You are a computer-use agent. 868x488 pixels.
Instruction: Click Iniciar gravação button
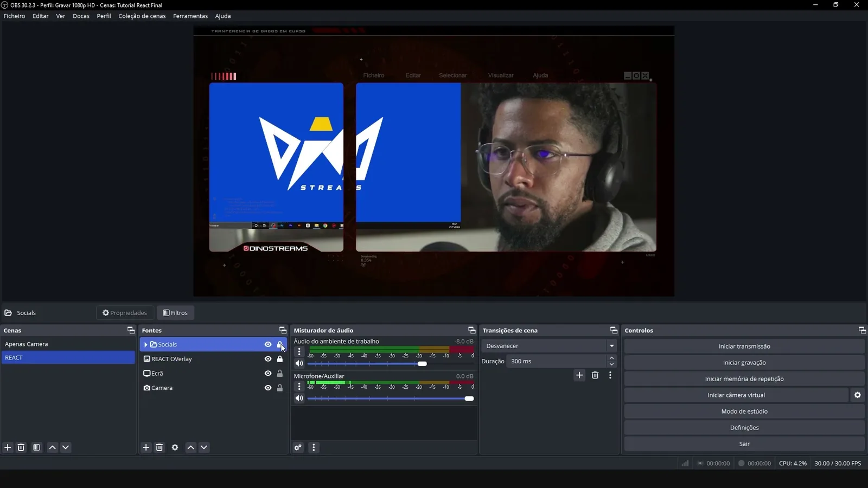(744, 363)
